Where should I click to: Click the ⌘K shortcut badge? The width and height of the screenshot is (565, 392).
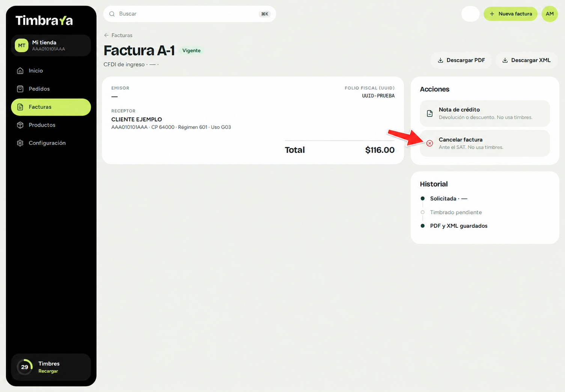click(265, 14)
